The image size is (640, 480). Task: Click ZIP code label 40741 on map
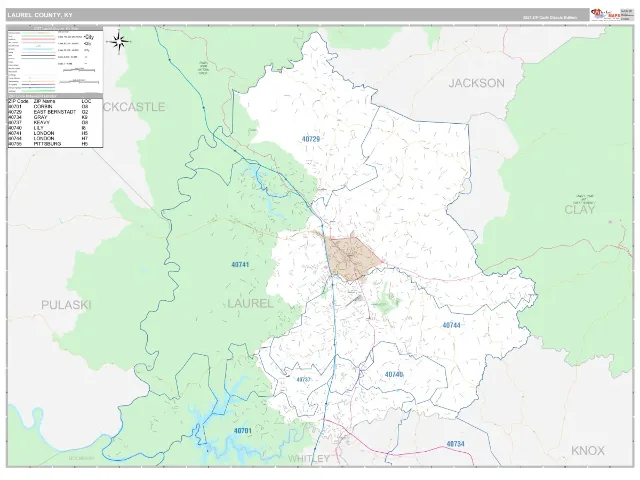(x=240, y=264)
